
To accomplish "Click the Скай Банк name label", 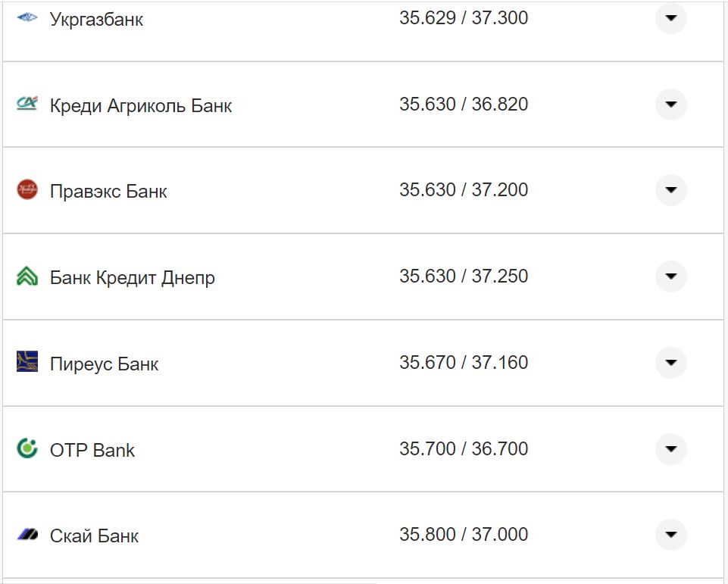I will (95, 536).
